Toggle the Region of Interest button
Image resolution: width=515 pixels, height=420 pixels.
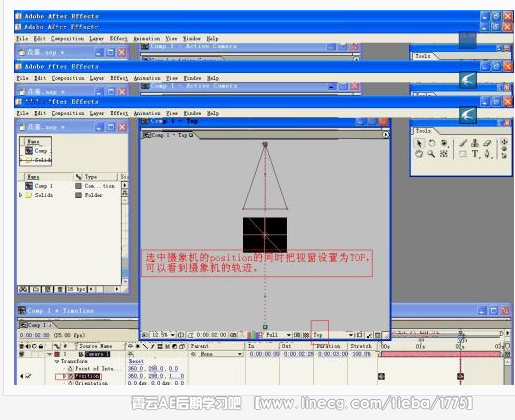[x=297, y=335]
